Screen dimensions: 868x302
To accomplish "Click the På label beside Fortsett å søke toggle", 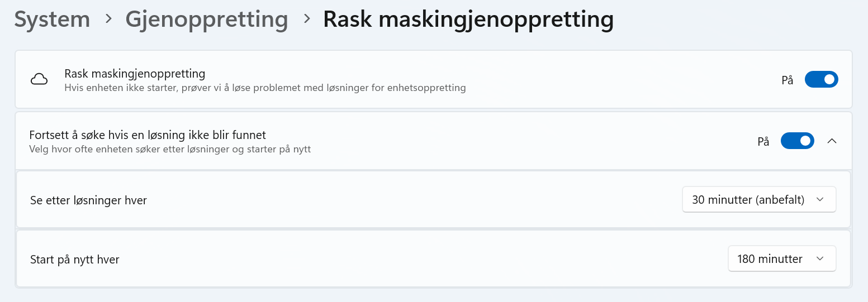I will coord(763,142).
